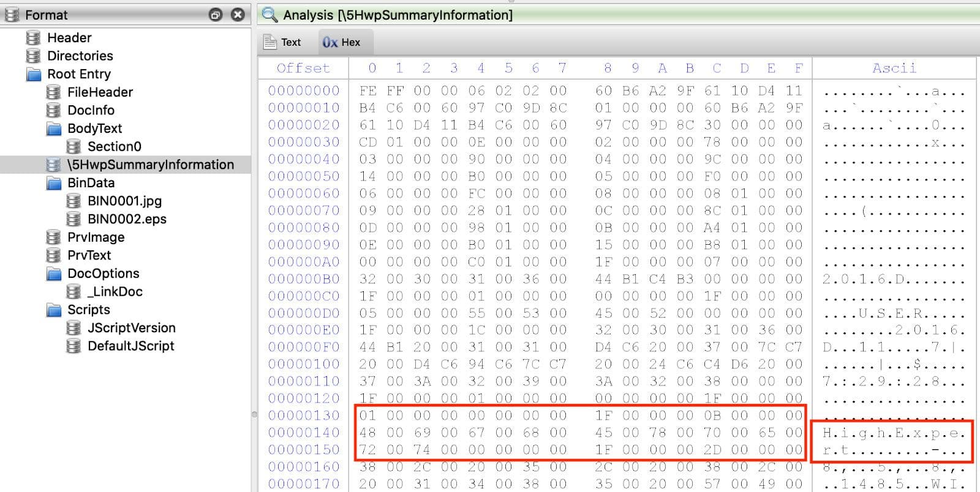The image size is (980, 492).
Task: Click the BodyText folder icon
Action: (x=54, y=129)
